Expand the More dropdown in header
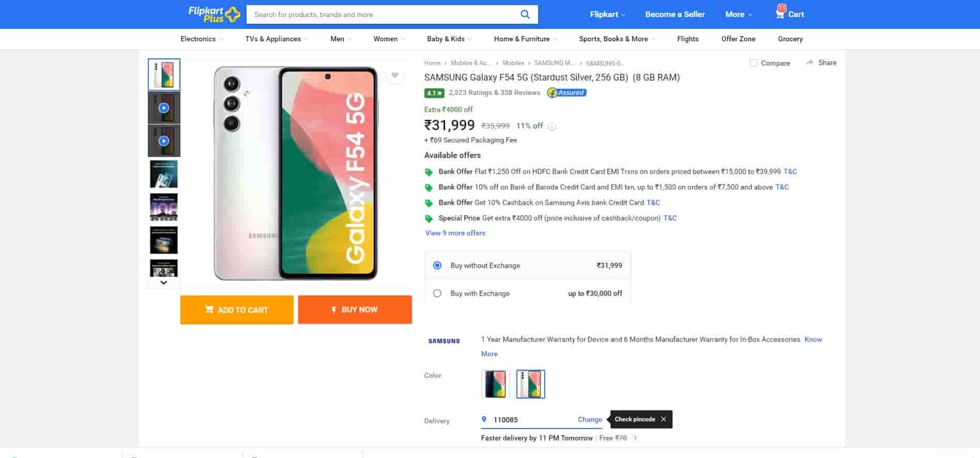 pyautogui.click(x=739, y=14)
